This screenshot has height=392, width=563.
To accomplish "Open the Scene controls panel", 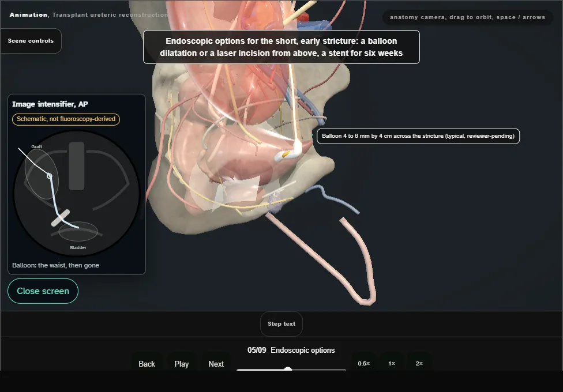I will (x=31, y=41).
